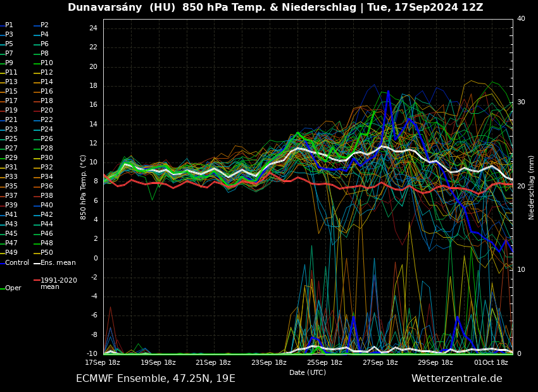
Task: Select the P33 legend entry
Action: (x=11, y=177)
